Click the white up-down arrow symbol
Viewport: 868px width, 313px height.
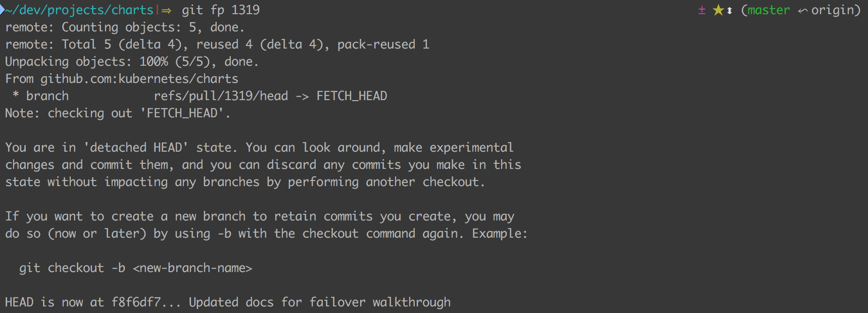[x=730, y=11]
